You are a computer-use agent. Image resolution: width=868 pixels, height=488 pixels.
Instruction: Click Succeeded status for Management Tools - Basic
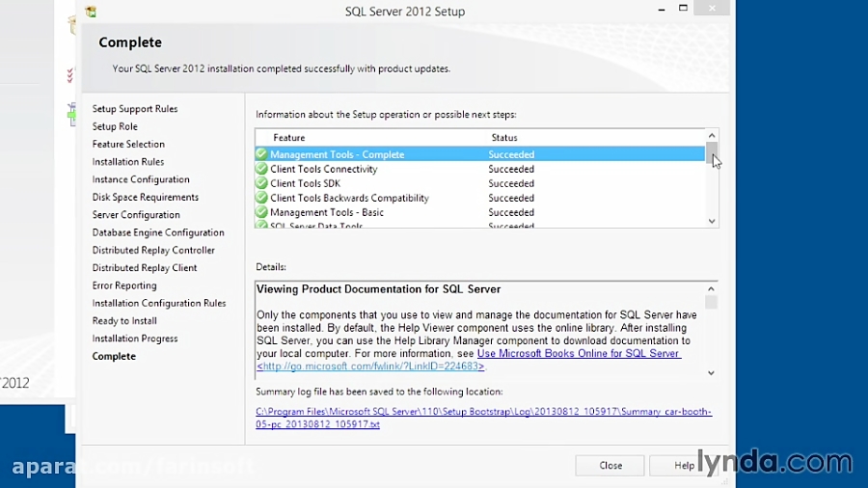(511, 212)
